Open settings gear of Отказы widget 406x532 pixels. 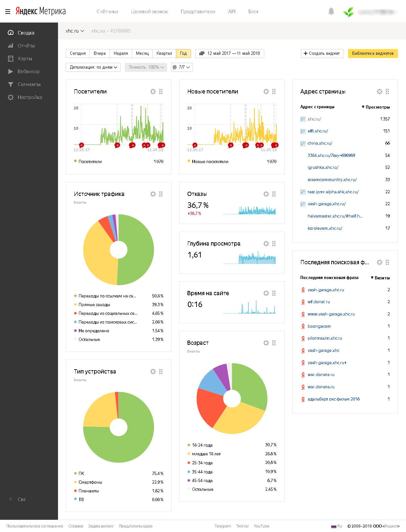click(266, 194)
